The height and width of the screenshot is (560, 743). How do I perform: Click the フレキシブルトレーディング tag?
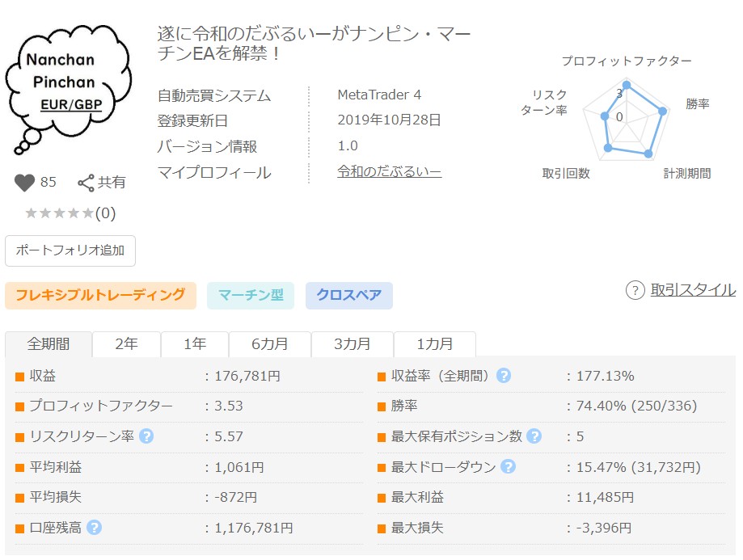pos(100,295)
